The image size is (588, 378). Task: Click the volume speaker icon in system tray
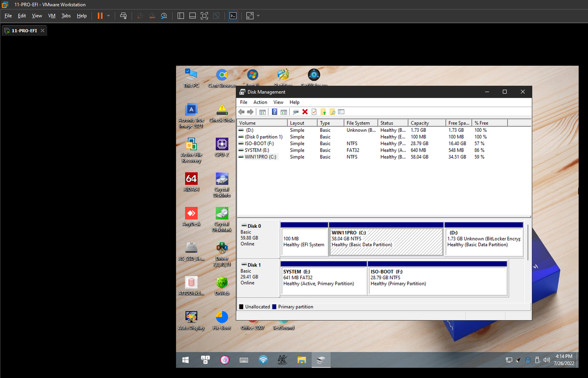pos(546,360)
